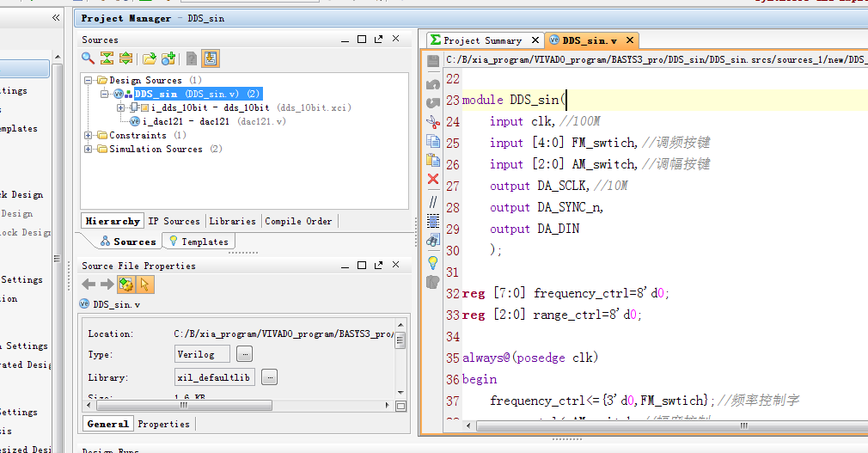868x453 pixels.
Task: Click the red X delete icon in editor
Action: coord(432,179)
